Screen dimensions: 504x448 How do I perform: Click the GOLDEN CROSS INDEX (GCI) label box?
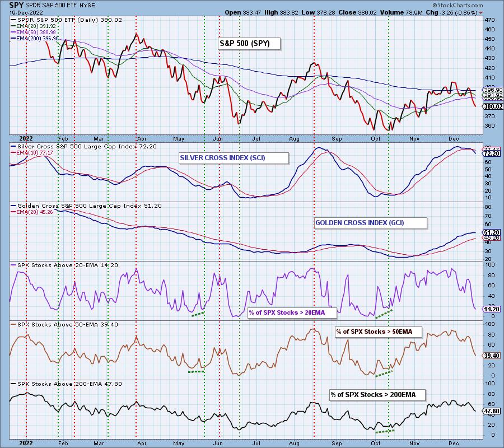click(x=371, y=223)
